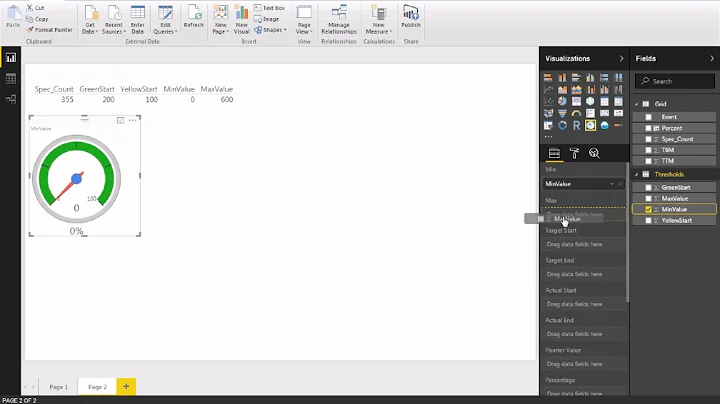This screenshot has width=720, height=404.
Task: Open the Edit Queries dropdown
Action: tap(165, 19)
